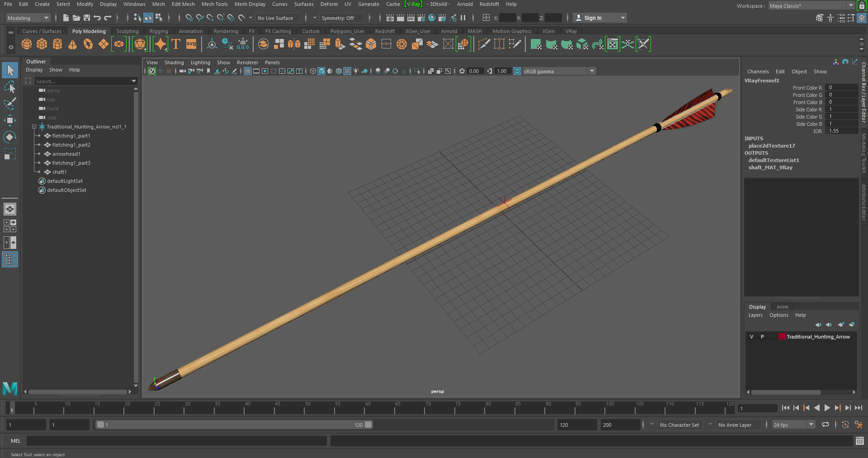Open the No Character Set dropdown
Image resolution: width=868 pixels, height=458 pixels.
(x=680, y=425)
